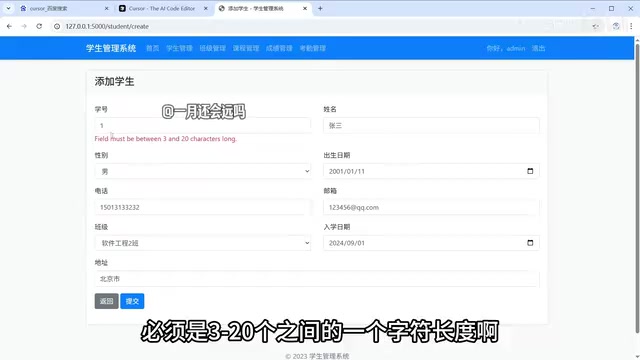This screenshot has height=360, width=640.
Task: Click the 学生管理系统 brand link
Action: tap(111, 48)
